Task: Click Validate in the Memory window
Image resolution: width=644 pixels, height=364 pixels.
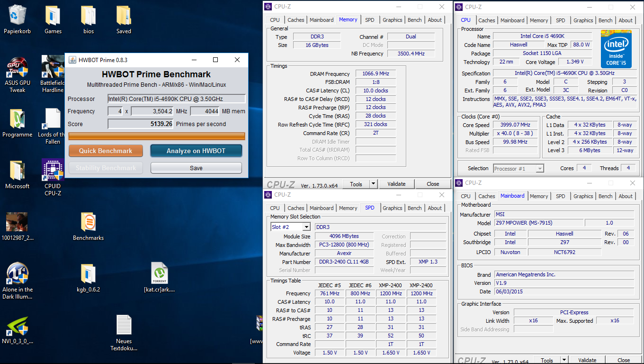Action: [x=396, y=184]
